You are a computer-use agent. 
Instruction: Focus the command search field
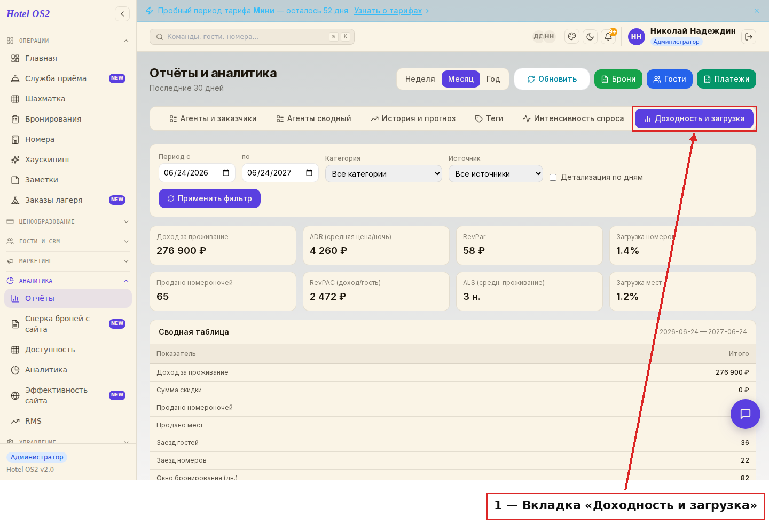(252, 37)
